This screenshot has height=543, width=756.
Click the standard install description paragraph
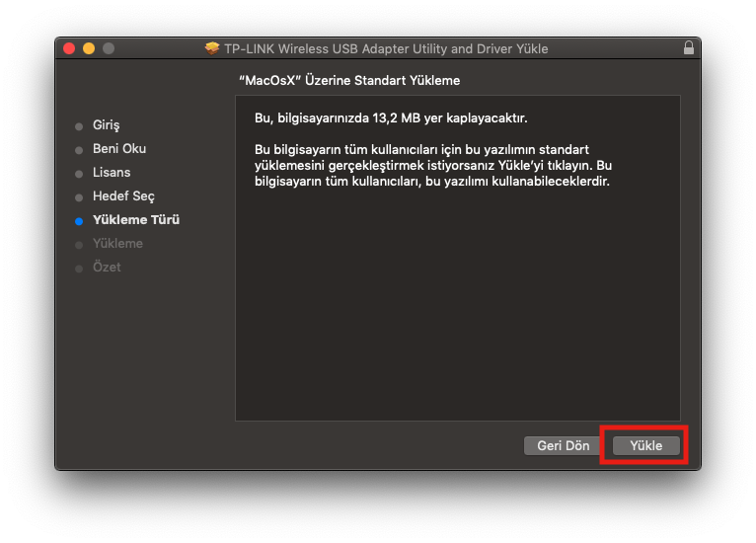[x=432, y=166]
